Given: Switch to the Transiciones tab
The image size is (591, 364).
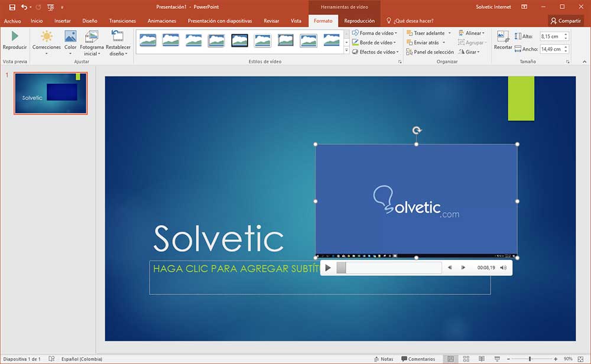Looking at the screenshot, I should click(122, 21).
